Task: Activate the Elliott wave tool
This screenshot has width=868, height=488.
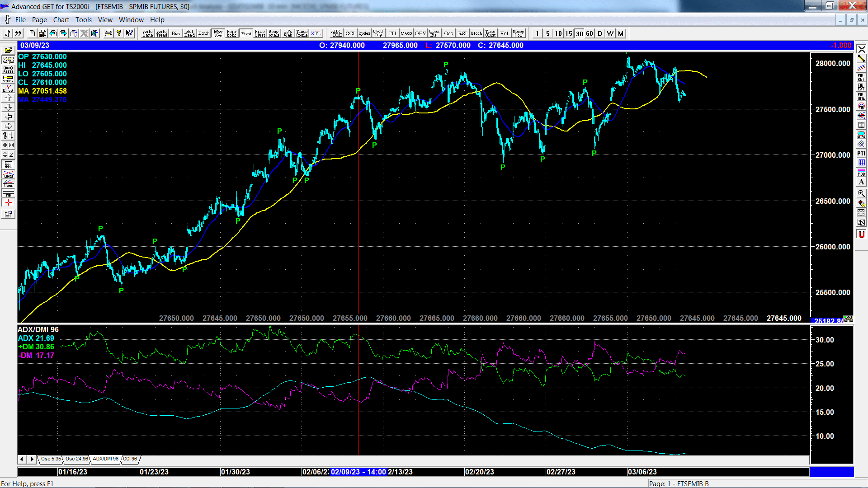Action: click(x=8, y=88)
